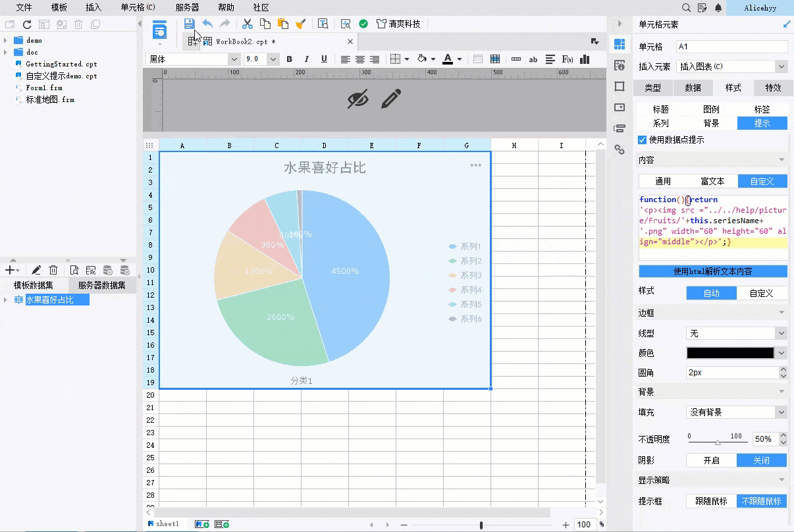
Task: Click the Underline formatting icon
Action: pos(324,59)
